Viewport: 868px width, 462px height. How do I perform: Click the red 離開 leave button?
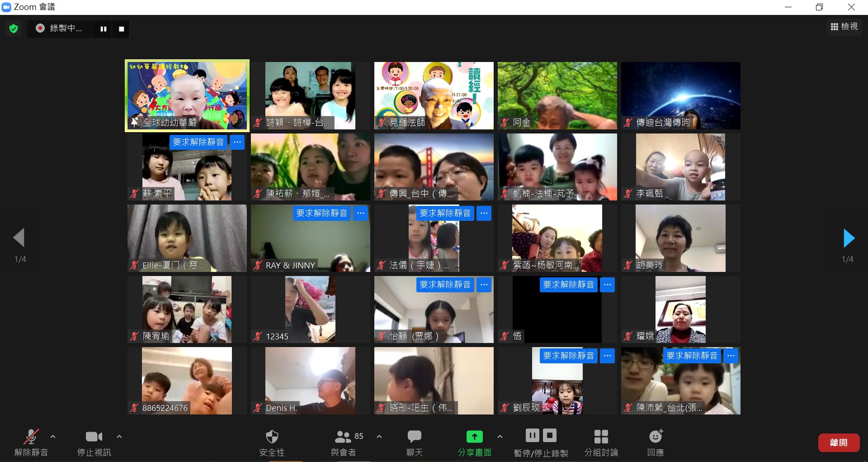pos(839,443)
